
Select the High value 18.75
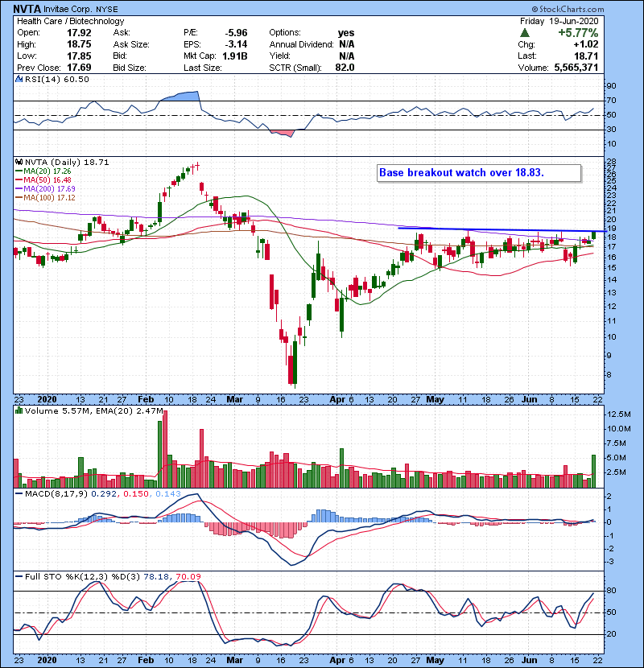[79, 44]
